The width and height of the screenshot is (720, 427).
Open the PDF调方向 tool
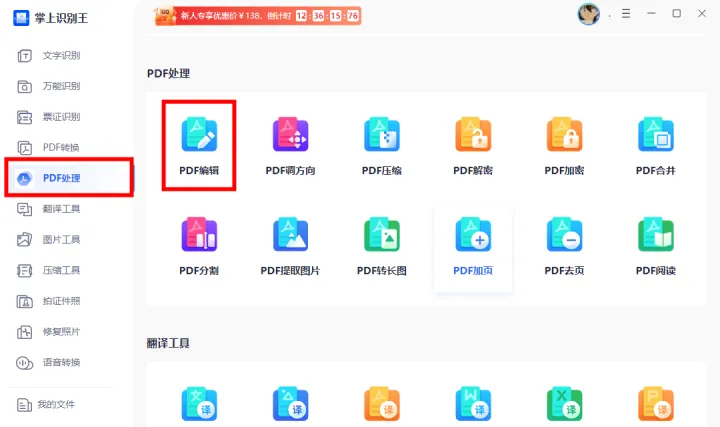tap(290, 145)
